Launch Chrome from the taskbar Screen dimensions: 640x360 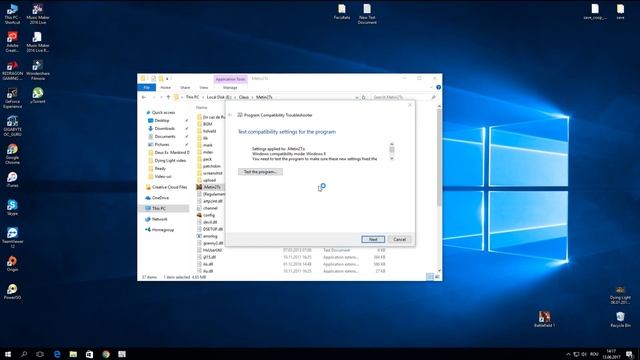pos(106,354)
